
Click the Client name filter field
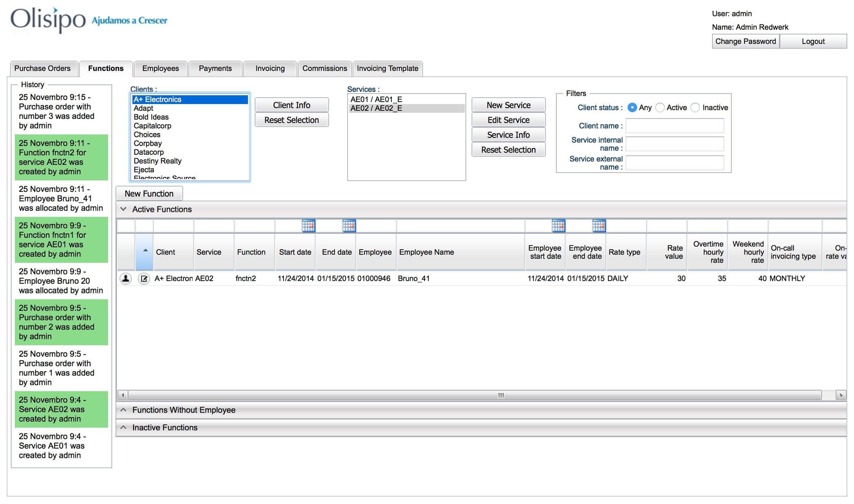point(675,126)
